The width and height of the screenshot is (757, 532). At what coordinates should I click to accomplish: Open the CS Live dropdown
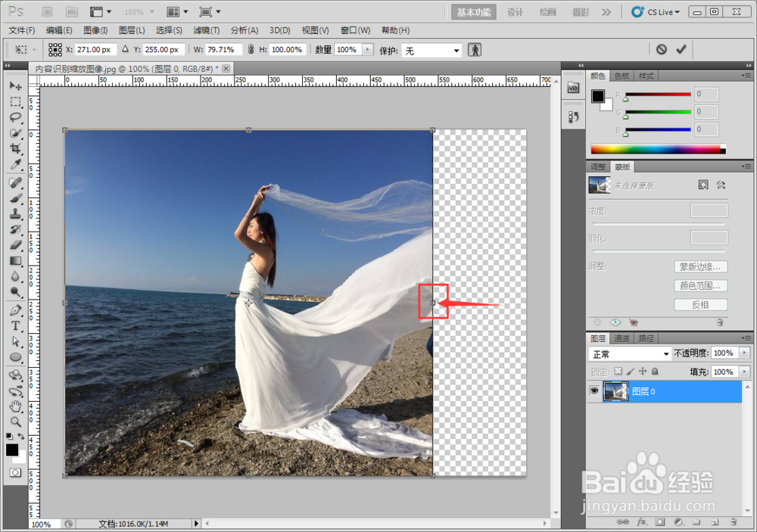656,11
